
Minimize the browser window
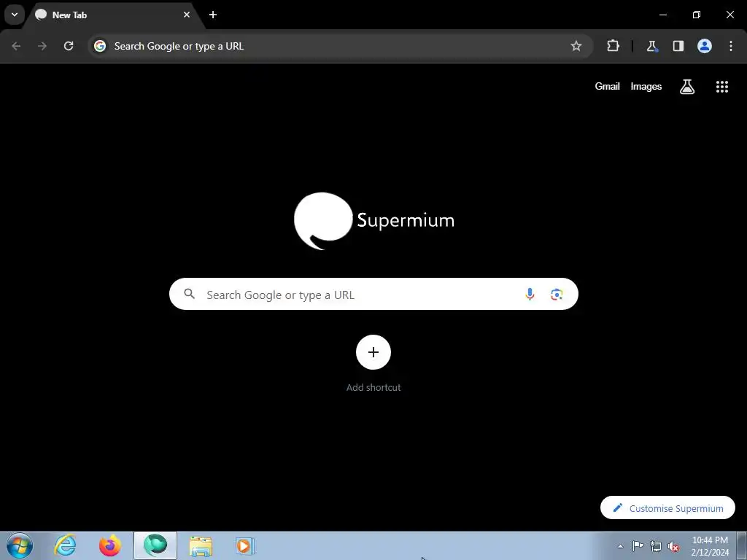coord(663,15)
